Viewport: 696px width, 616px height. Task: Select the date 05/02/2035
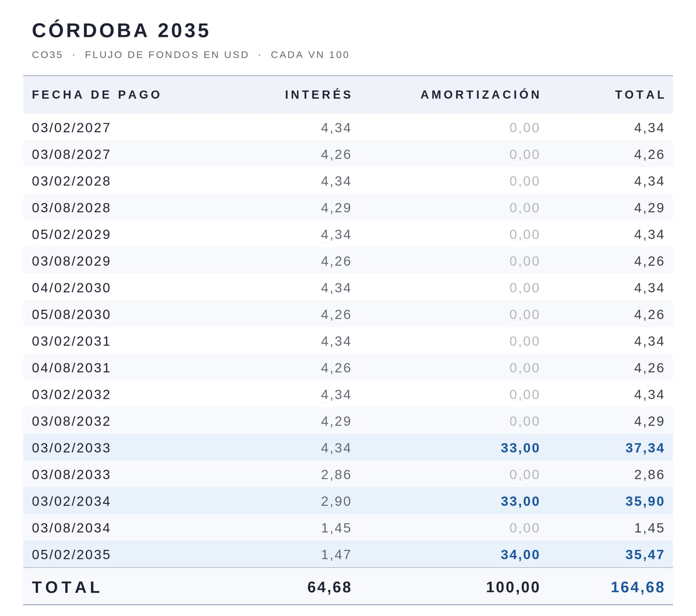(71, 555)
